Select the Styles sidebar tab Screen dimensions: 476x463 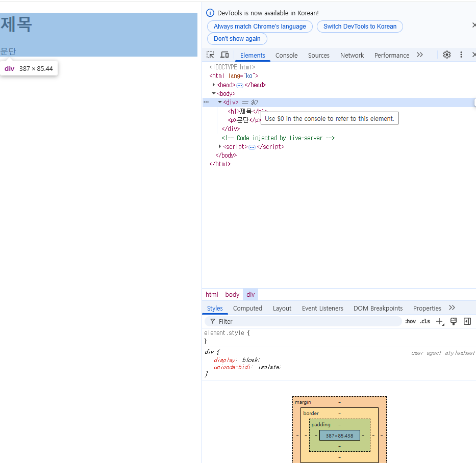coord(215,308)
